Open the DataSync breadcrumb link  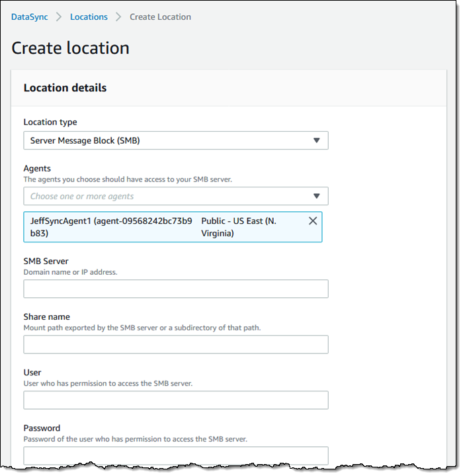29,17
